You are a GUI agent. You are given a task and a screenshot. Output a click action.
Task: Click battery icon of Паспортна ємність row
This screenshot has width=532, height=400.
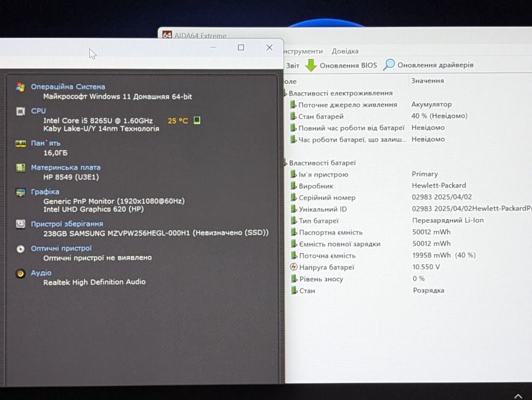coord(294,232)
